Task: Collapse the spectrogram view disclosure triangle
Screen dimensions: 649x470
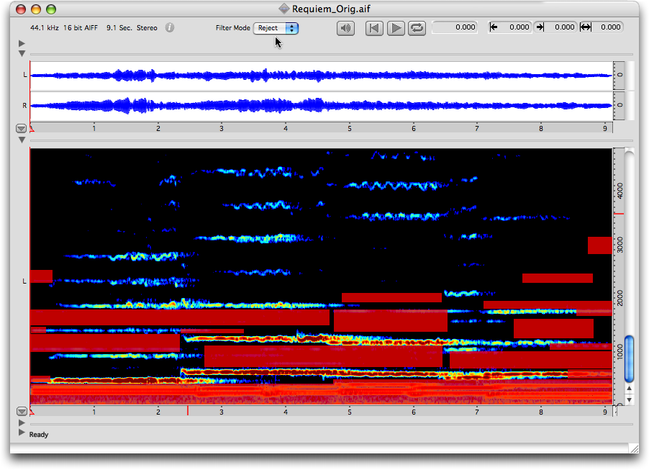Action: click(22, 140)
